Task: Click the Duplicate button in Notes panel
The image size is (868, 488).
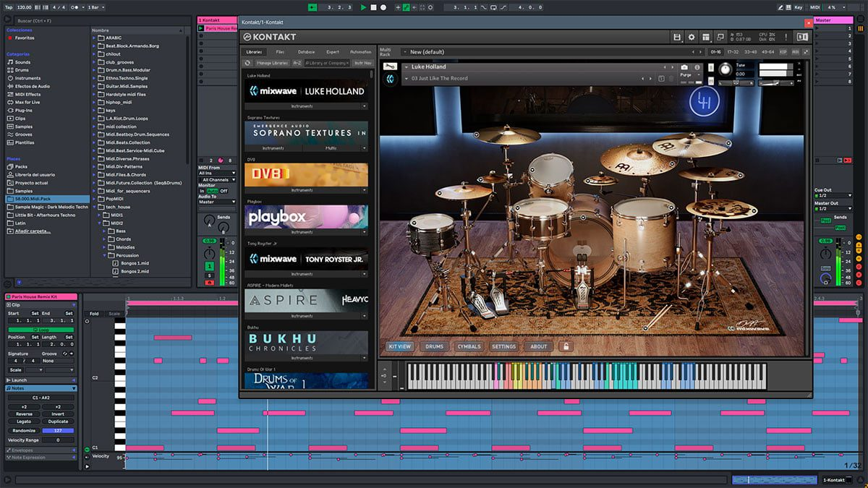Action: (58, 421)
